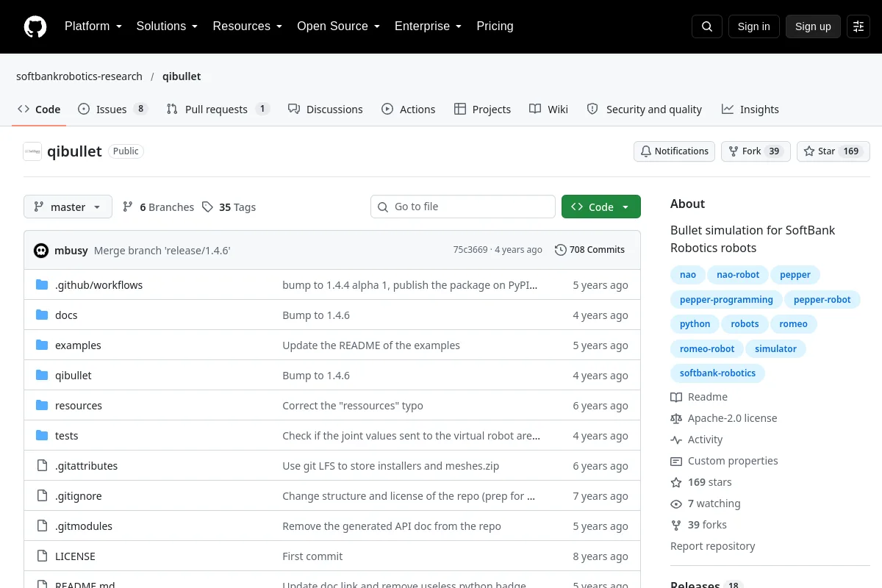
Task: Fork the repository with Fork button
Action: pos(756,151)
